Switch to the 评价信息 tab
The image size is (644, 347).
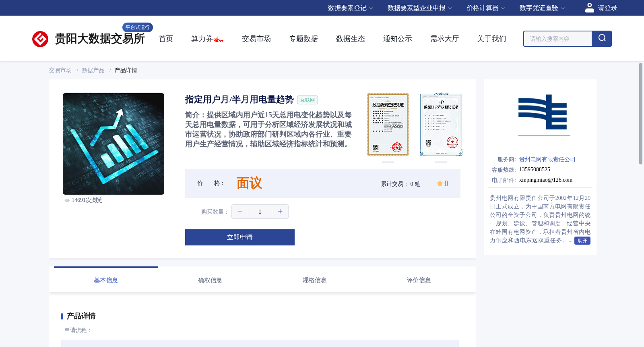point(419,280)
